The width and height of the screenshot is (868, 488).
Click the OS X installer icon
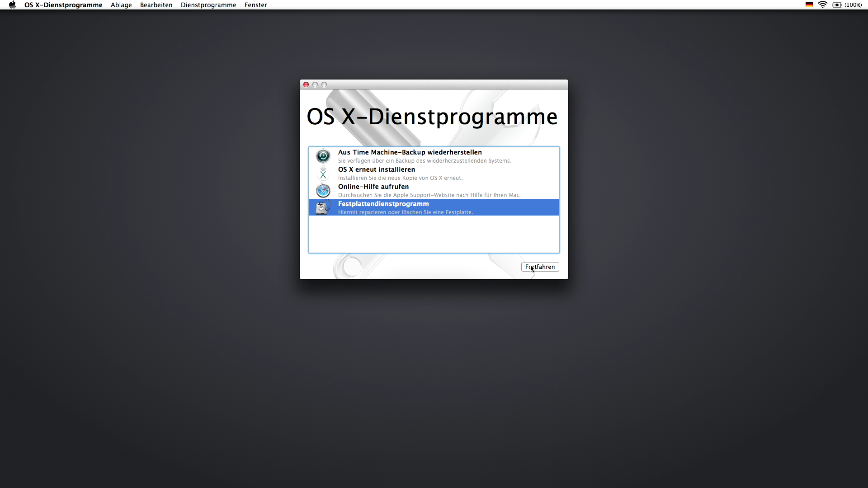[x=323, y=174]
